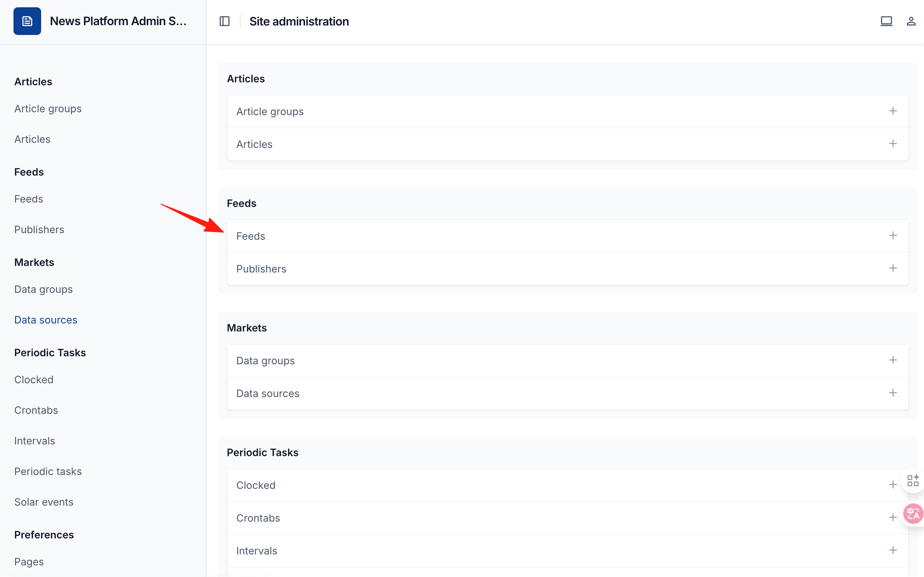The height and width of the screenshot is (577, 924).
Task: Toggle the sidebar collapse icon
Action: coord(225,21)
